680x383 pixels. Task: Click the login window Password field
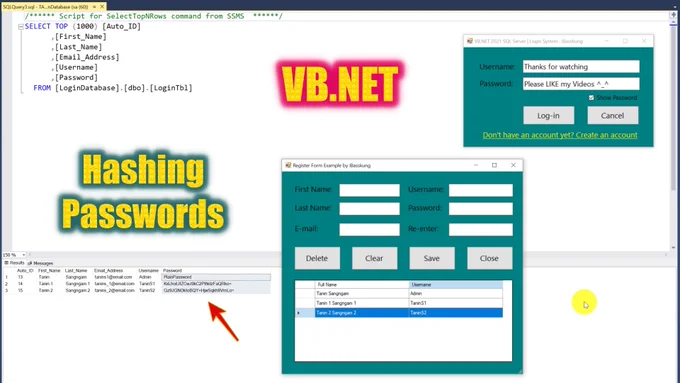(581, 84)
